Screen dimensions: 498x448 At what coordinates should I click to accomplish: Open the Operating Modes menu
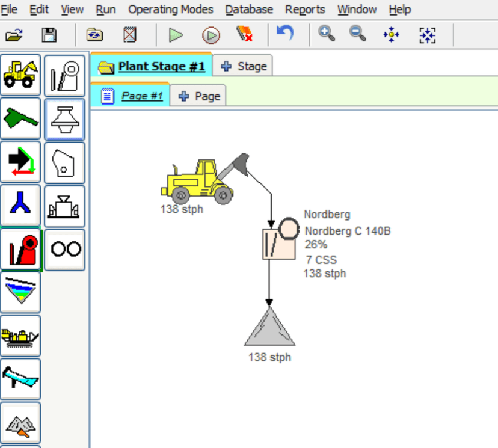click(170, 10)
